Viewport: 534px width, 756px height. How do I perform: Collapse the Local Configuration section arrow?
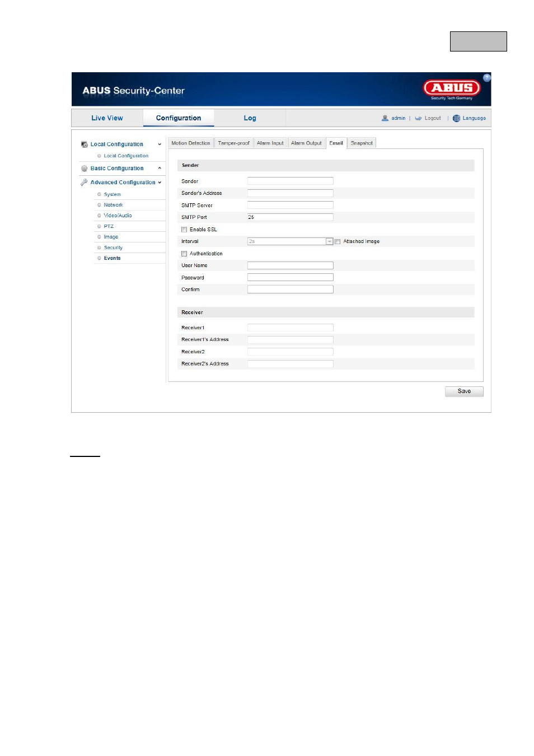pyautogui.click(x=160, y=144)
